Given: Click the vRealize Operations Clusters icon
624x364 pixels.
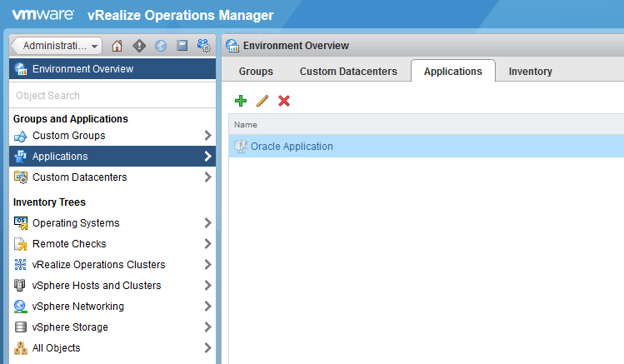Looking at the screenshot, I should (x=20, y=265).
